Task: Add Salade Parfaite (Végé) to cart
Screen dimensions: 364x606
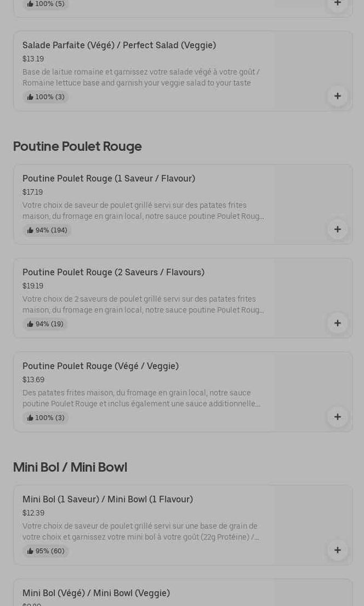Action: tap(337, 97)
